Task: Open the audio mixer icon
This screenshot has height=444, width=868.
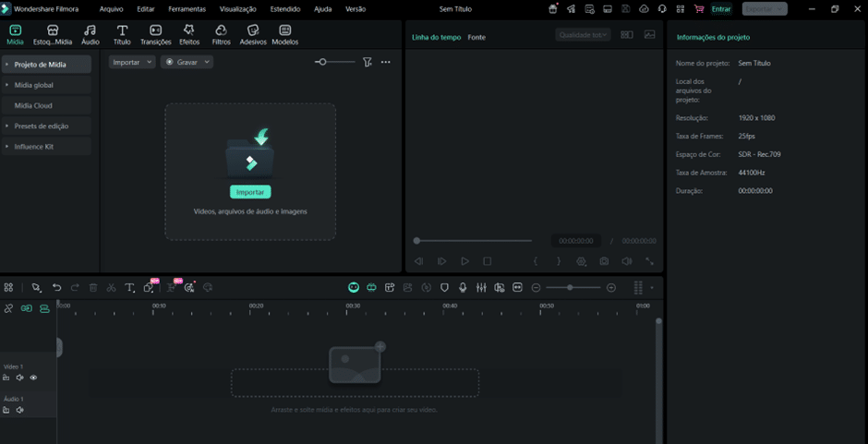Action: 481,288
